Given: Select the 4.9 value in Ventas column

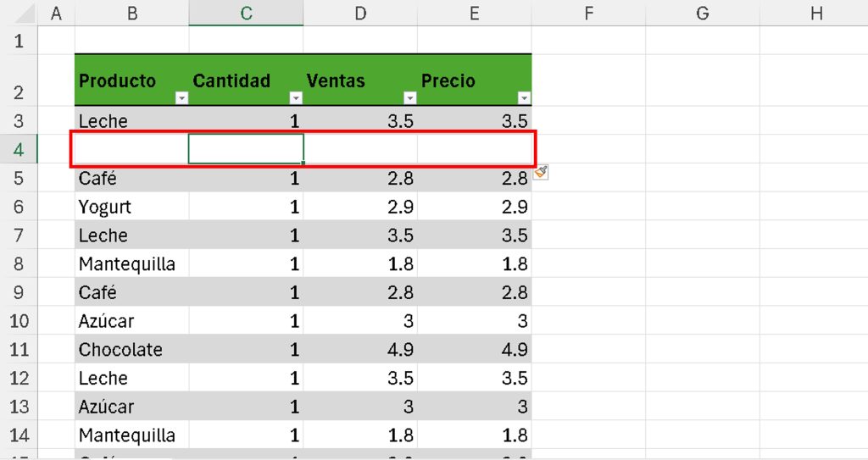Looking at the screenshot, I should (398, 349).
